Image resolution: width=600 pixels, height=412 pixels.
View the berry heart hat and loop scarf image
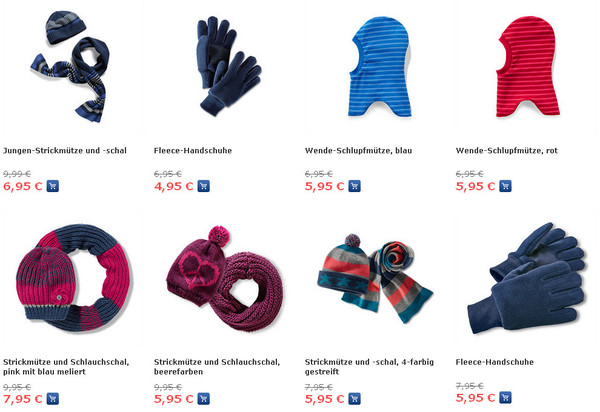click(x=225, y=278)
